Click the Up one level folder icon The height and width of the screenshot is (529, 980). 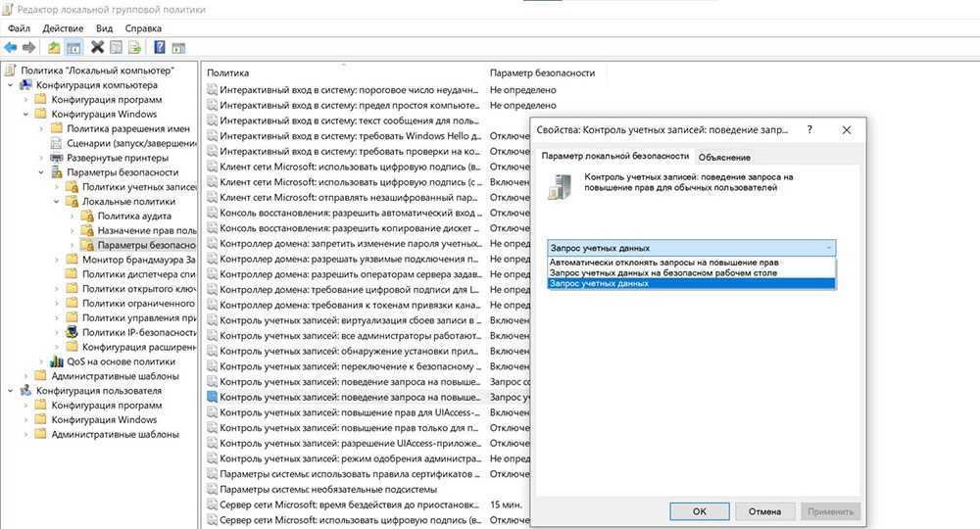pyautogui.click(x=54, y=47)
